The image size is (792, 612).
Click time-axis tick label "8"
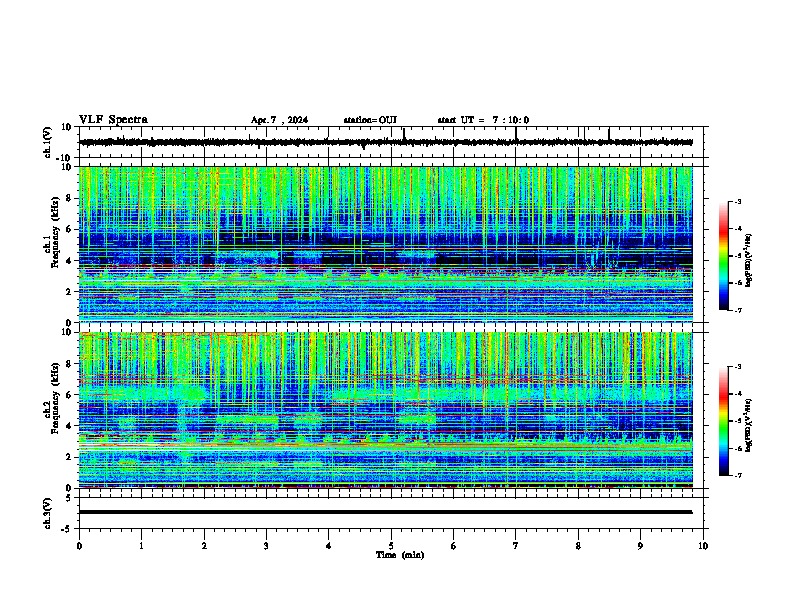click(578, 546)
